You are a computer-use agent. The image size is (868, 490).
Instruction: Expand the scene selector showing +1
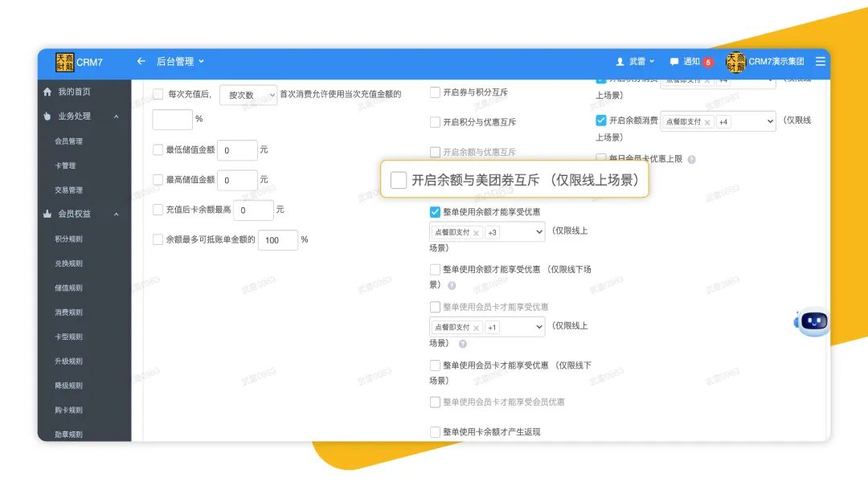[x=538, y=328]
